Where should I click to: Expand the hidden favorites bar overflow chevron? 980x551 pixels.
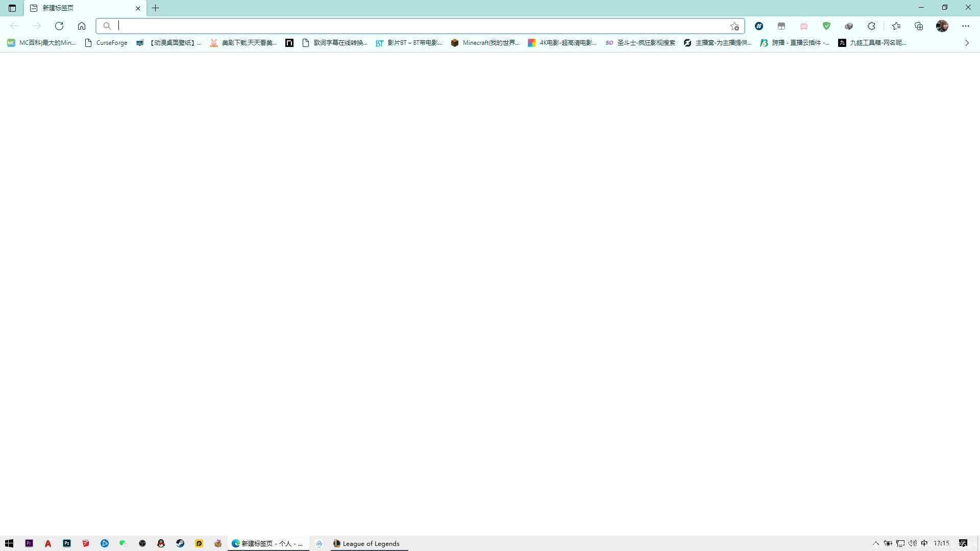click(x=967, y=43)
